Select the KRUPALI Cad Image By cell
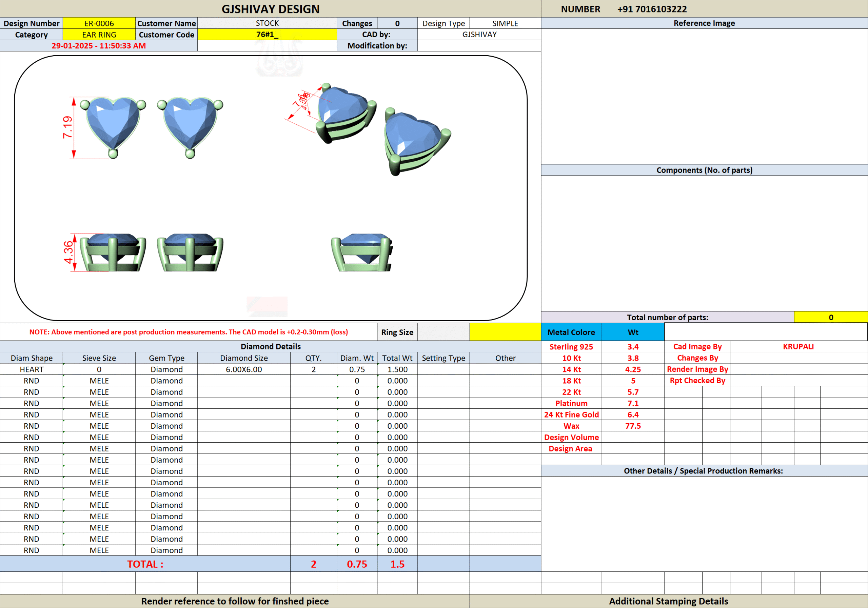The width and height of the screenshot is (868, 608). 798,346
